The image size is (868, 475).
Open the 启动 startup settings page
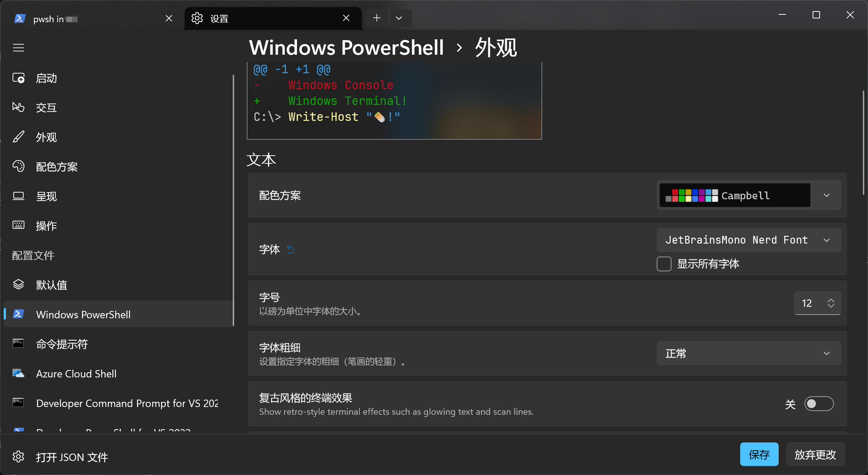tap(46, 78)
